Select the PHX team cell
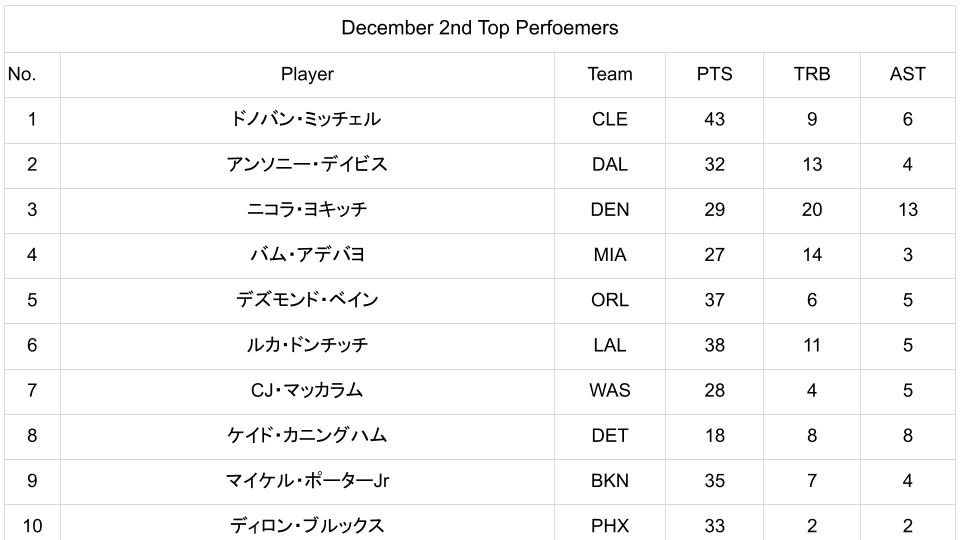960x540 pixels. pos(609,525)
